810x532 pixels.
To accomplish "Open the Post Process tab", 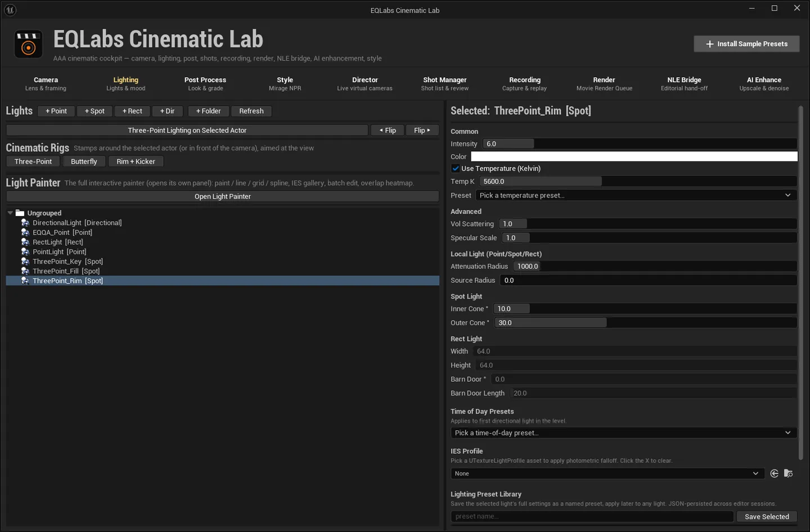I will pos(205,84).
